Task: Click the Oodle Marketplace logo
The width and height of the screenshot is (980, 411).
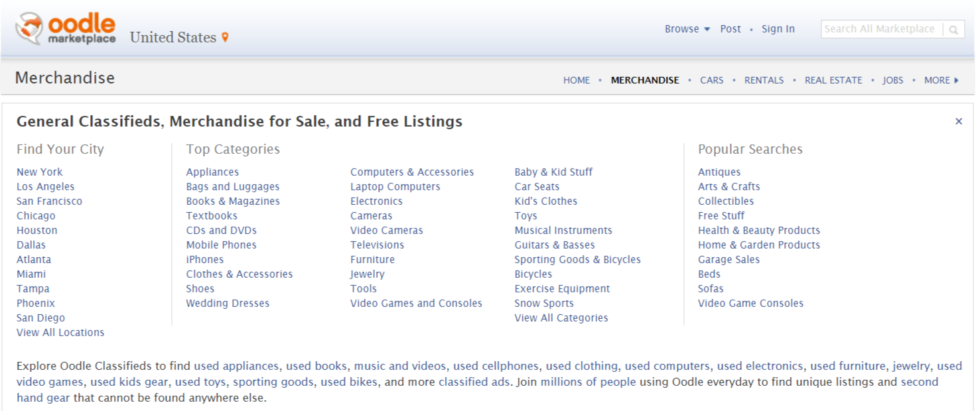Action: point(66,28)
